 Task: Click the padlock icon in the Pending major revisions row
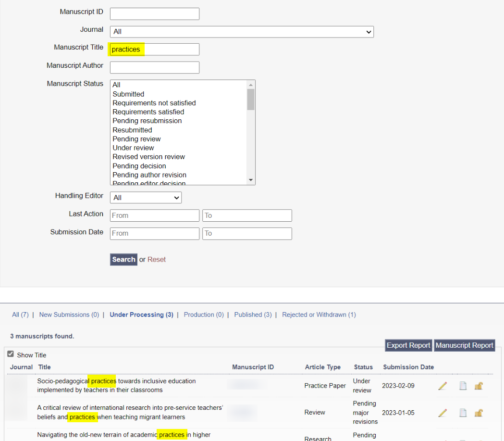pyautogui.click(x=479, y=413)
